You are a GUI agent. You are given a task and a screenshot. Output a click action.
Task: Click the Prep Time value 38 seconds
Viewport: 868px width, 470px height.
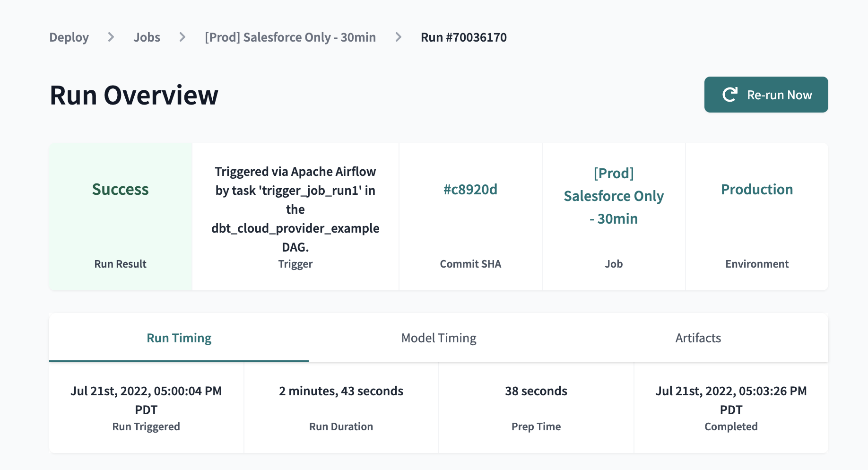(x=536, y=391)
